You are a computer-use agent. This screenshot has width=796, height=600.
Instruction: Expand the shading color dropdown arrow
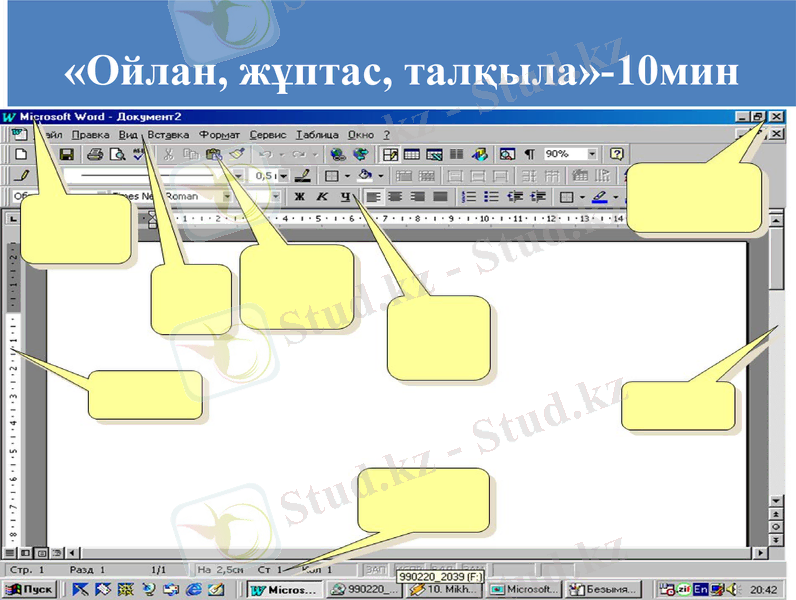pyautogui.click(x=380, y=176)
